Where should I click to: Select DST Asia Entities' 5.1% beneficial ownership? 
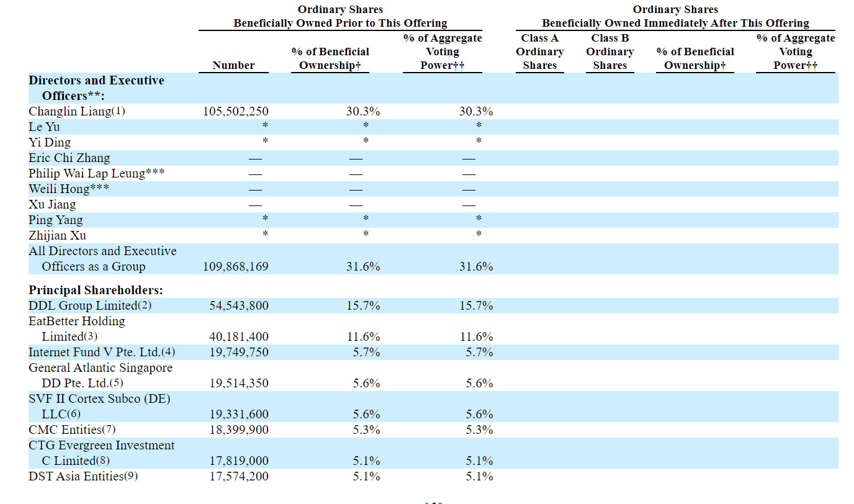coord(367,477)
